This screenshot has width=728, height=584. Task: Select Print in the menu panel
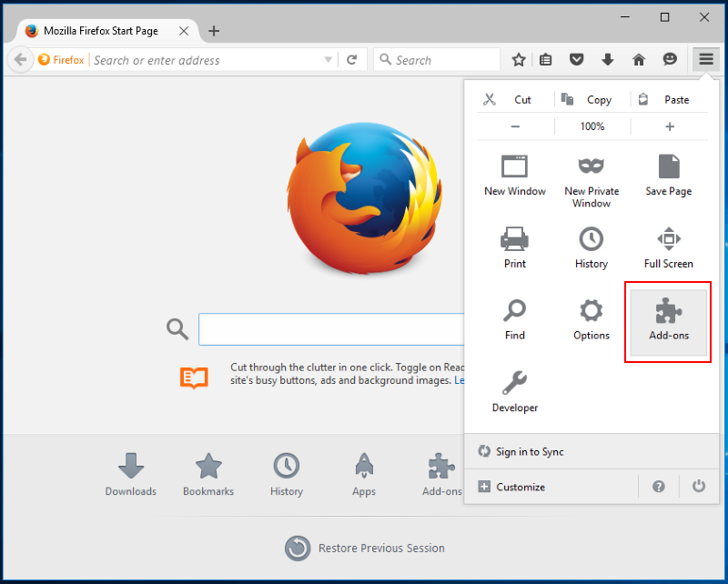(x=515, y=247)
